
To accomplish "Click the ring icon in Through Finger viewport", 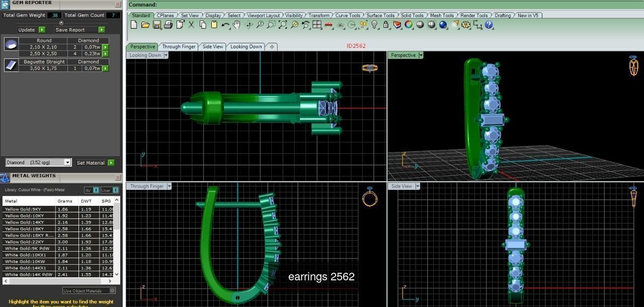I will point(369,197).
